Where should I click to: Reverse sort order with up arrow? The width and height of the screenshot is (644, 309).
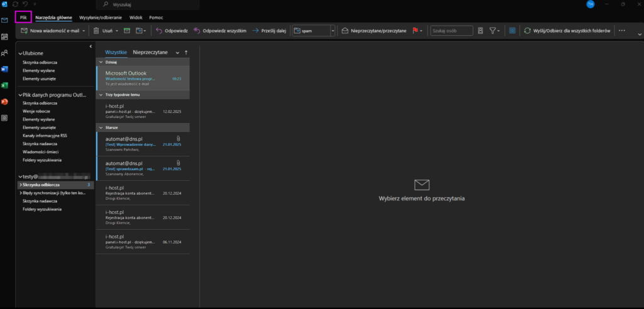(186, 53)
